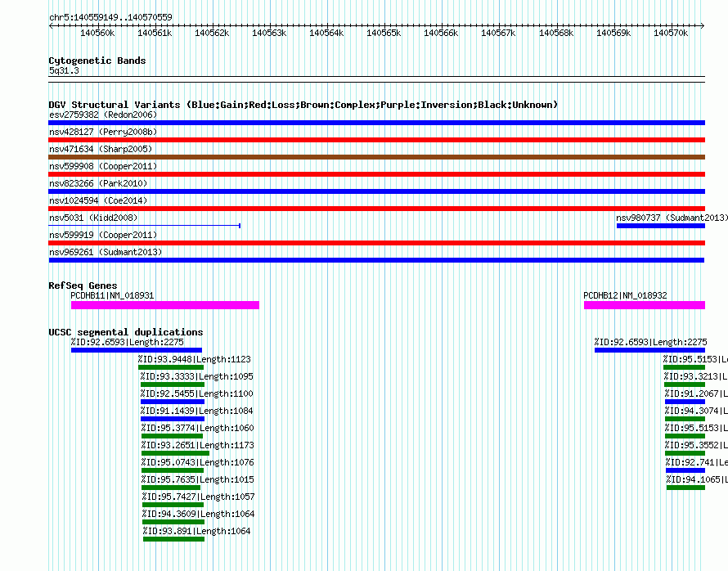The height and width of the screenshot is (571, 728).
Task: Select the %ID:91.2067 duplication
Action: coord(685,402)
